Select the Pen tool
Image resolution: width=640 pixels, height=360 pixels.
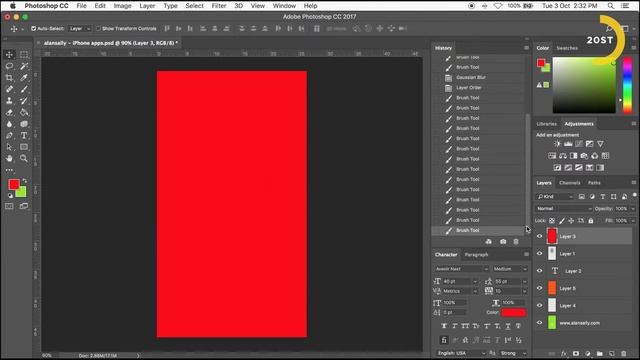tap(9, 136)
